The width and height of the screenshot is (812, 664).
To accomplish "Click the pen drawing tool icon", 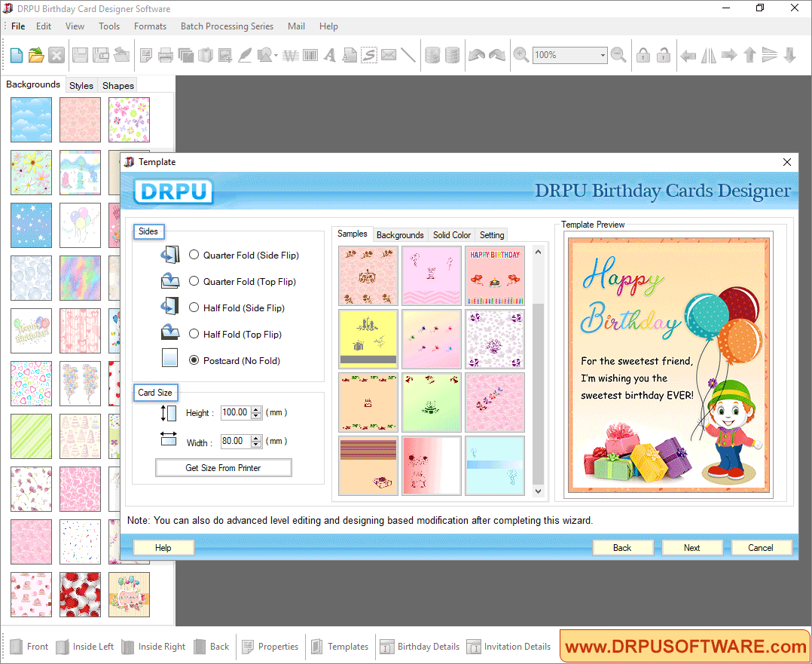I will (x=244, y=55).
